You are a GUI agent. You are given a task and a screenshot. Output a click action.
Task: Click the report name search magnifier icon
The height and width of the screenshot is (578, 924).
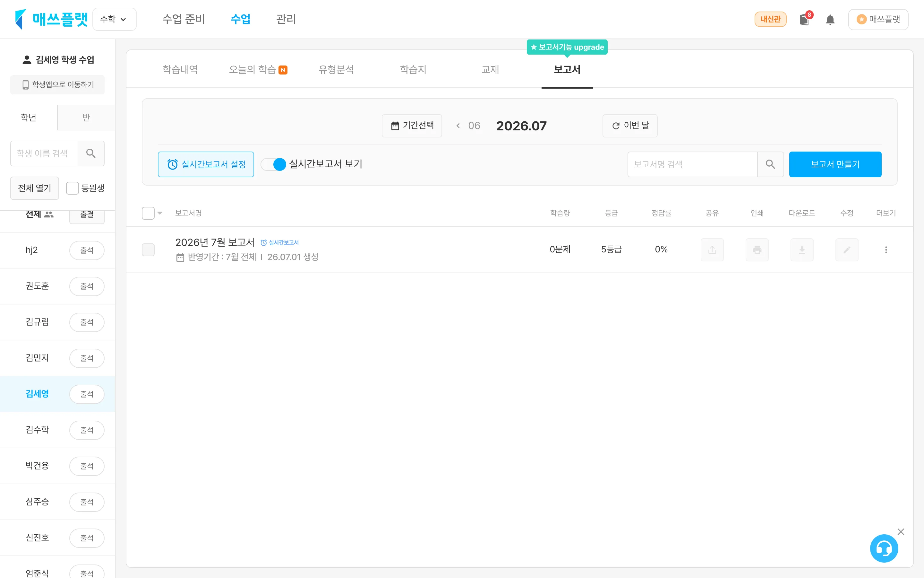(771, 164)
